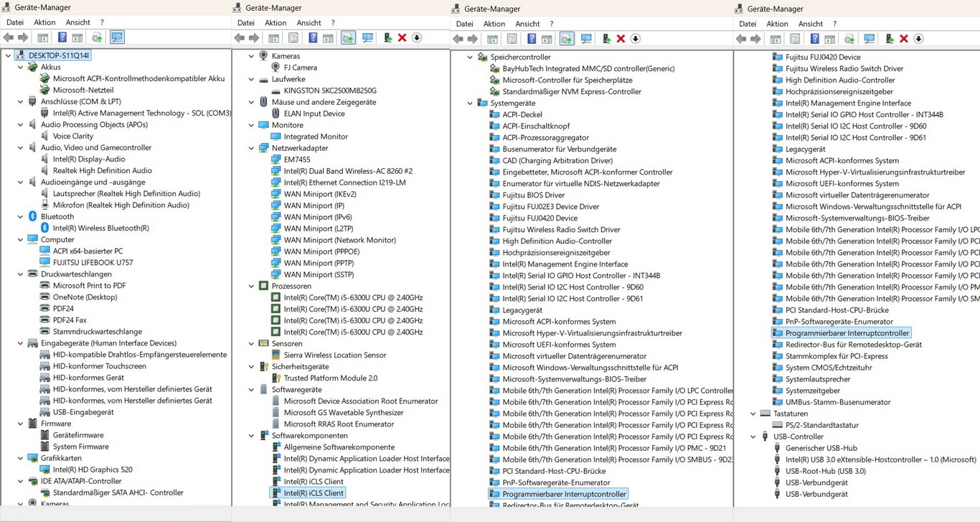This screenshot has height=522, width=980.
Task: Open Aktion menu above the Speichercontroller tree
Action: point(494,24)
